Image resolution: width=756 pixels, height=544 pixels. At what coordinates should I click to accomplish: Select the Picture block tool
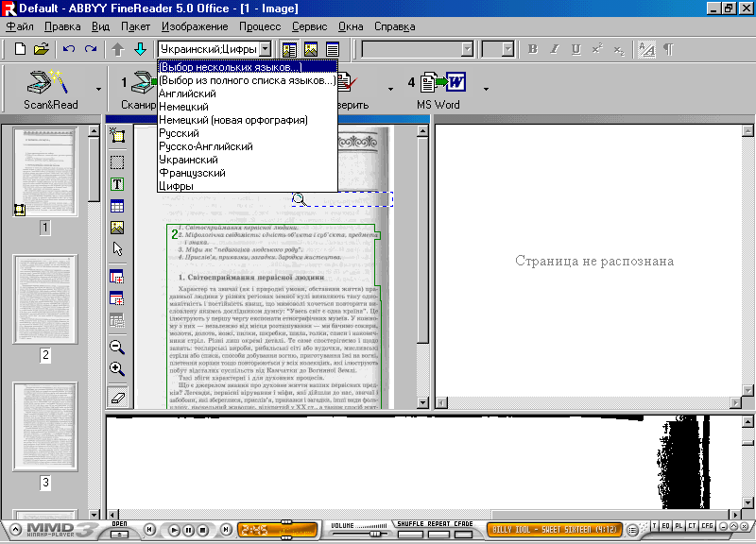pyautogui.click(x=117, y=228)
